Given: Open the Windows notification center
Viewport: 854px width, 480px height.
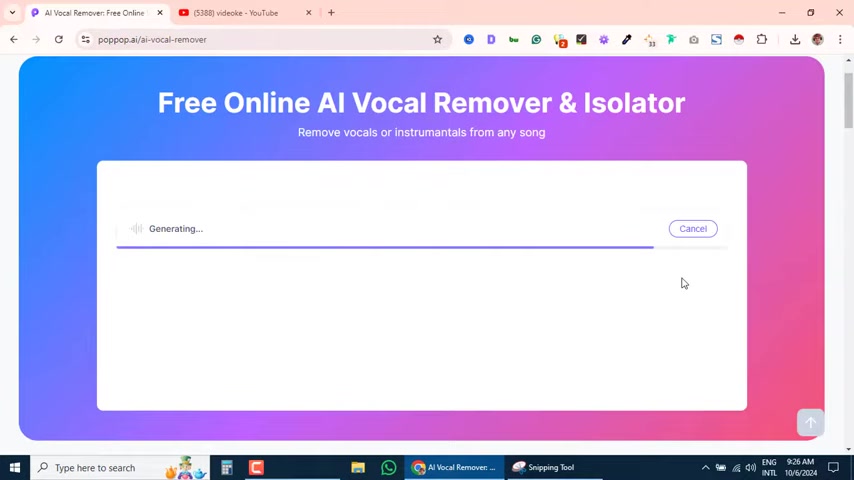Looking at the screenshot, I should (x=833, y=467).
